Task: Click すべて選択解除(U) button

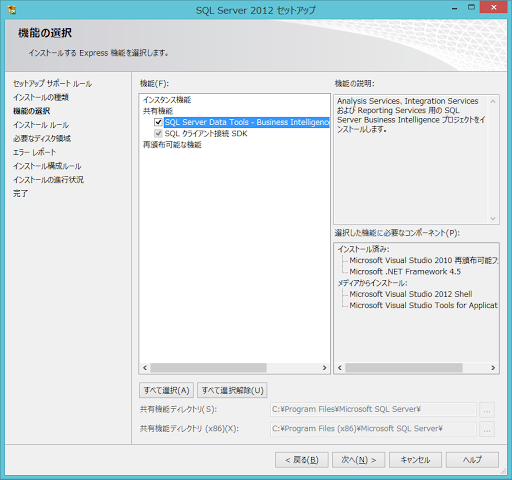Action: [232, 390]
